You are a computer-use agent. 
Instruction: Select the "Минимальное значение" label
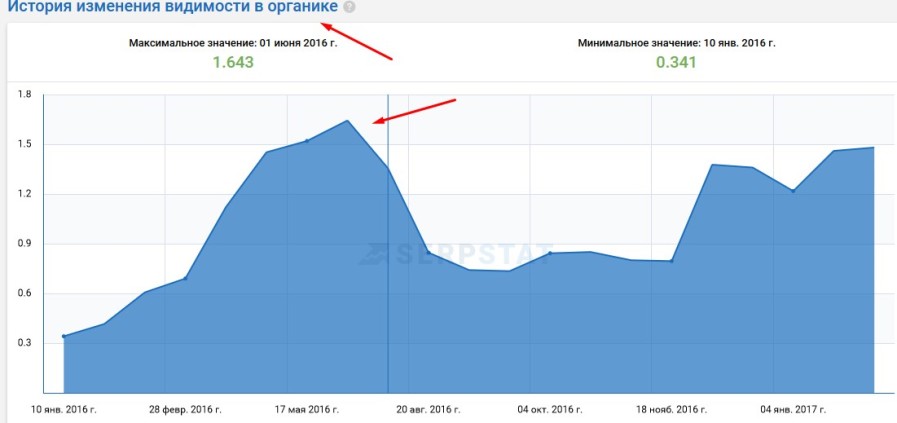[x=676, y=43]
